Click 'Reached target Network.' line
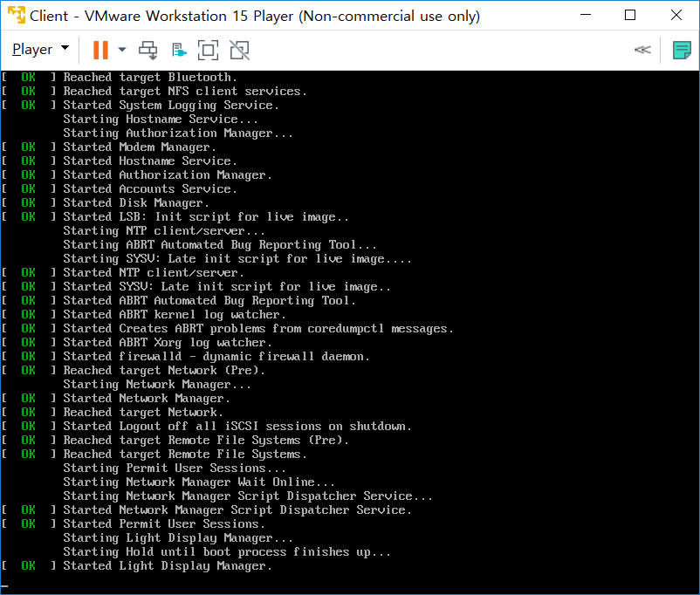 [x=143, y=413]
